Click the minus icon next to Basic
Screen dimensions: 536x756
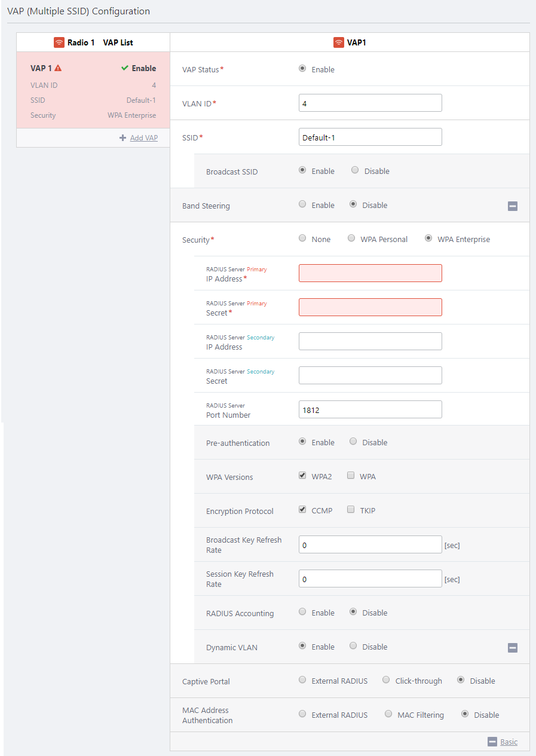tap(492, 742)
